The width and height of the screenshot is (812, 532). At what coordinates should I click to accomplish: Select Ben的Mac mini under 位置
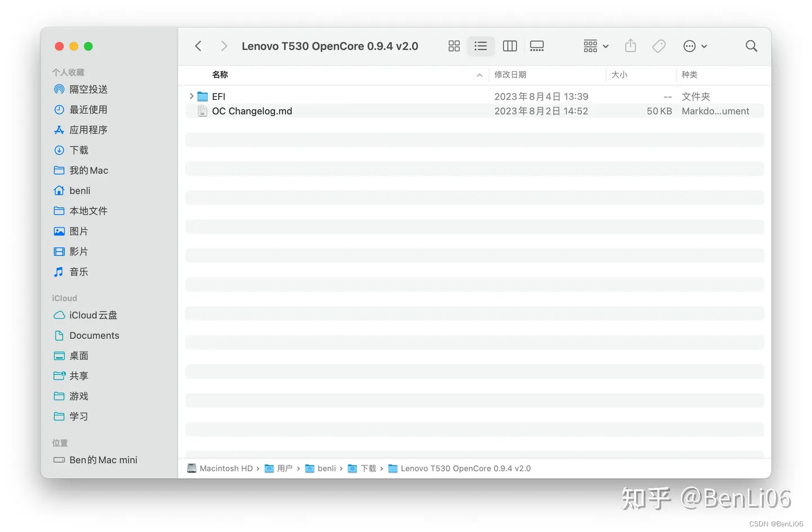pyautogui.click(x=95, y=460)
